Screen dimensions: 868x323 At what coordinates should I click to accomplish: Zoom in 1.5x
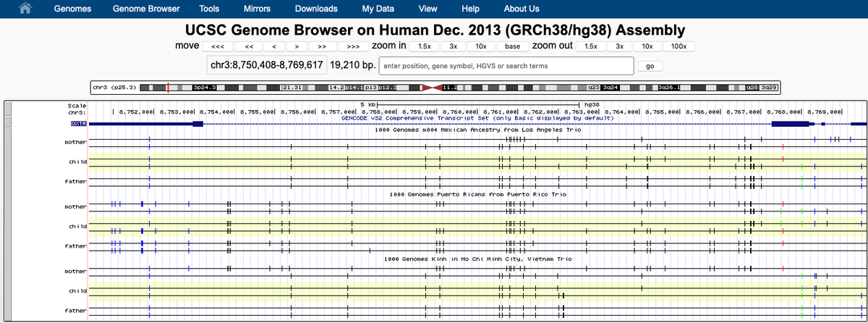click(424, 46)
